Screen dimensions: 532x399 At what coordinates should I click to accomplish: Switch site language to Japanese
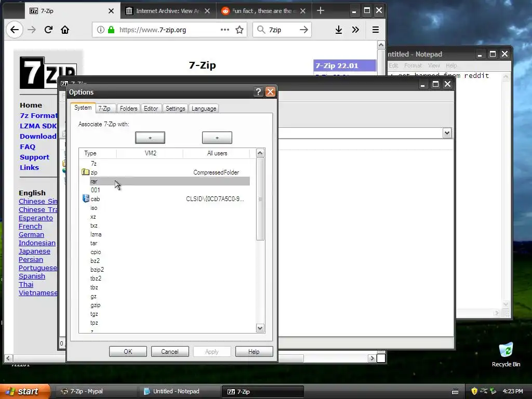[34, 251]
